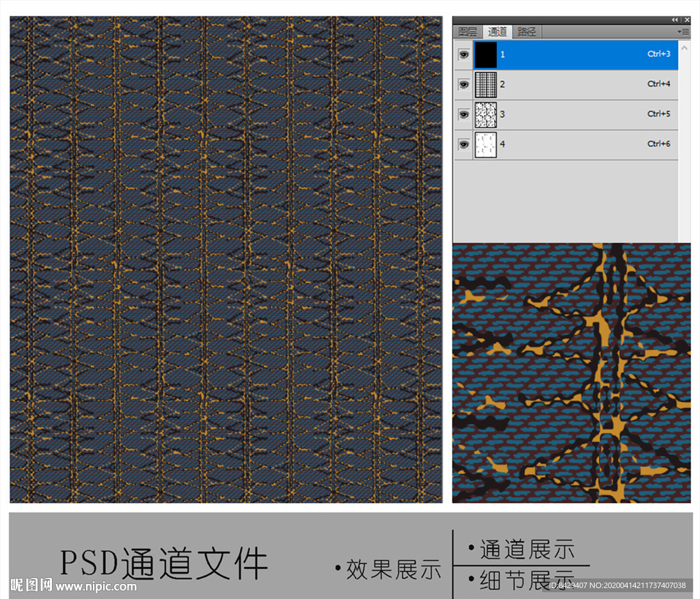700x599 pixels.
Task: Toggle visibility of channel 2
Action: (464, 84)
